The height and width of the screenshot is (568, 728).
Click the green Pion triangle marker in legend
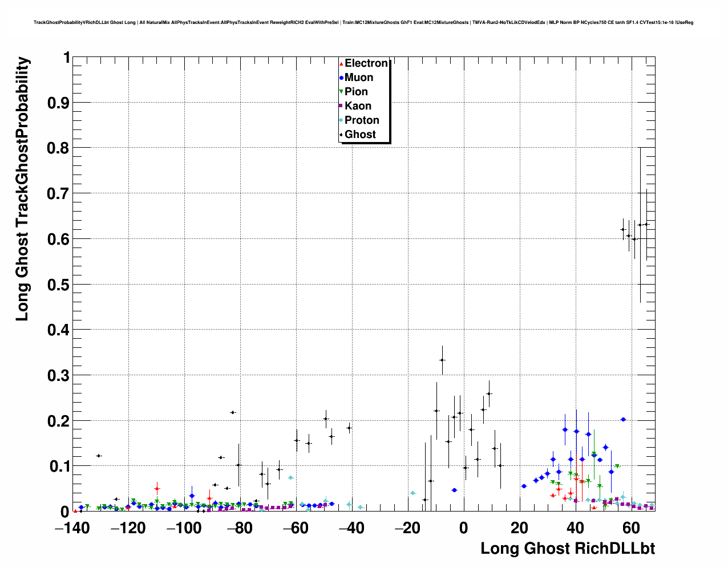[341, 92]
